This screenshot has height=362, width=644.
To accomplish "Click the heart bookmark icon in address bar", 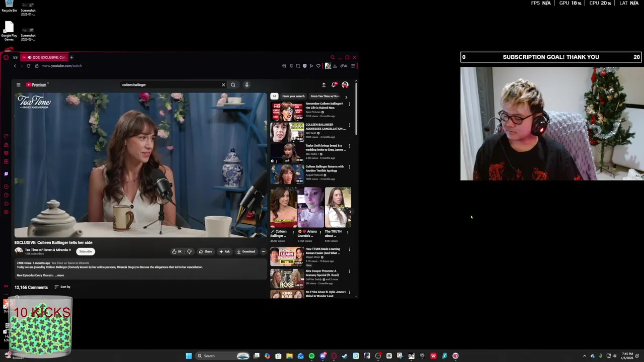I will pos(318,66).
